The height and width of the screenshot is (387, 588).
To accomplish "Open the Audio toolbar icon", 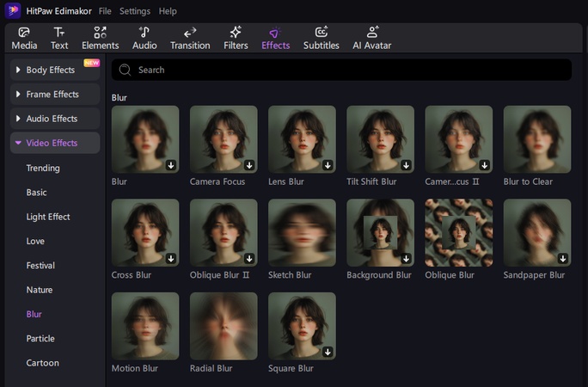I will (144, 33).
